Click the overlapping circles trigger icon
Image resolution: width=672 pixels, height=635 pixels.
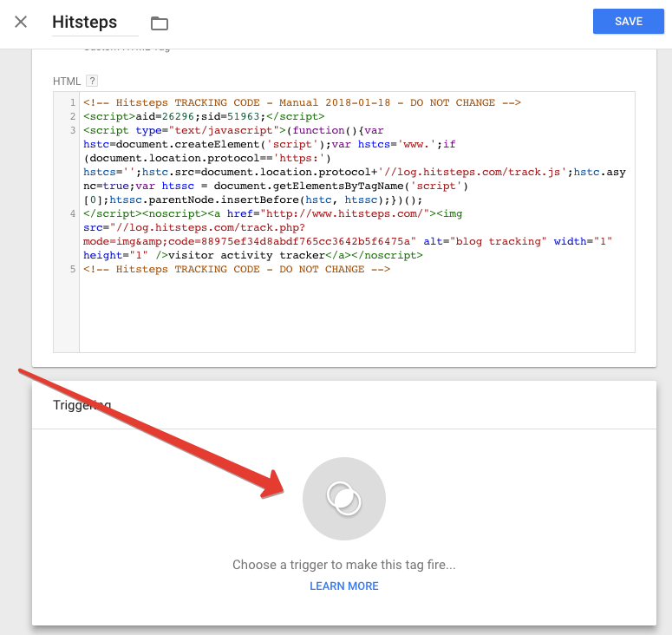344,498
